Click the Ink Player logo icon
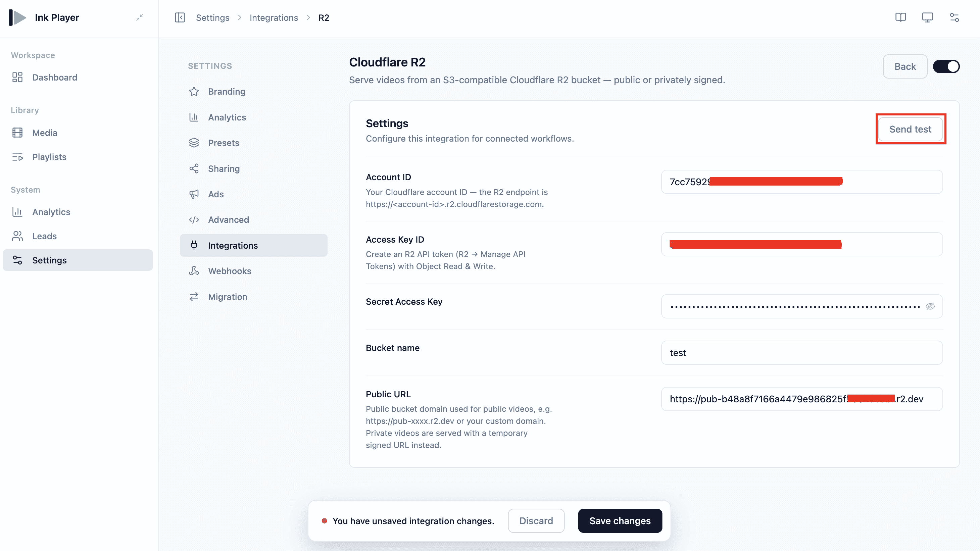This screenshot has height=551, width=980. click(x=17, y=17)
